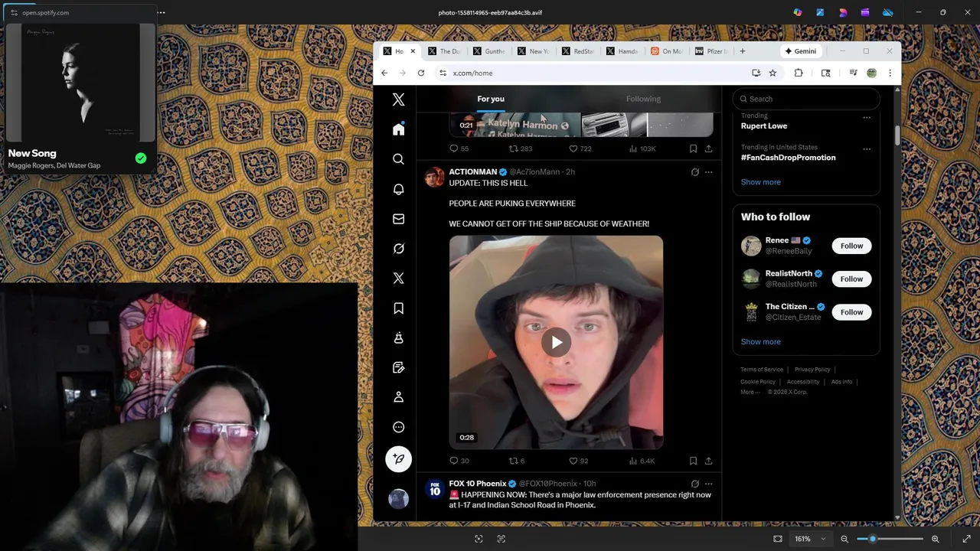980x551 pixels.
Task: Open Bookmarks icon in X sidebar
Action: coord(398,308)
